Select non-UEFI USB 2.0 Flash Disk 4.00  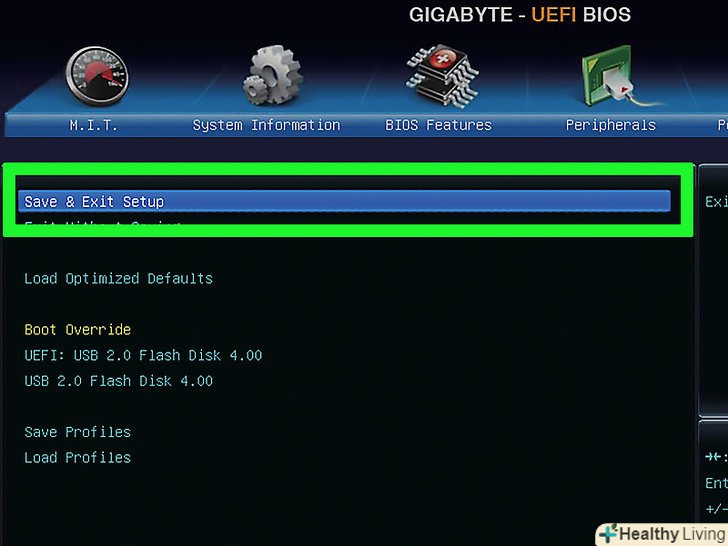tap(118, 381)
